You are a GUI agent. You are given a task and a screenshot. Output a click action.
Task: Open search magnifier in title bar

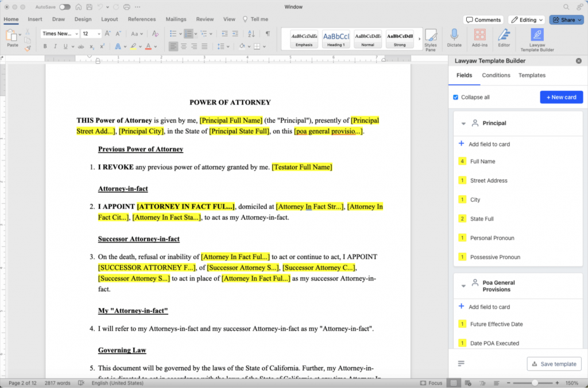(x=566, y=7)
